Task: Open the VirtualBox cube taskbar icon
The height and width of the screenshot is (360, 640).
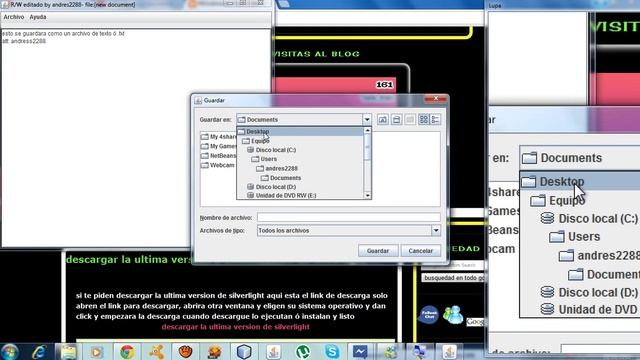Action: click(x=244, y=352)
